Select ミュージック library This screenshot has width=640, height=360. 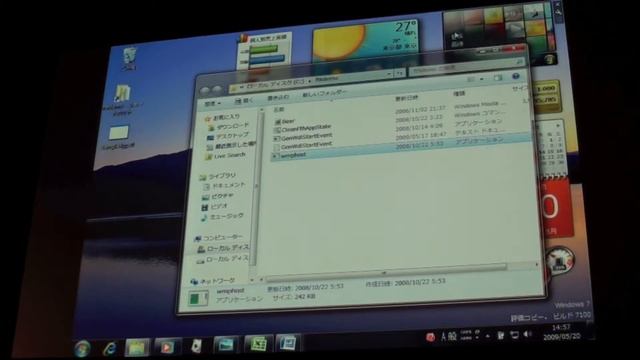point(223,217)
